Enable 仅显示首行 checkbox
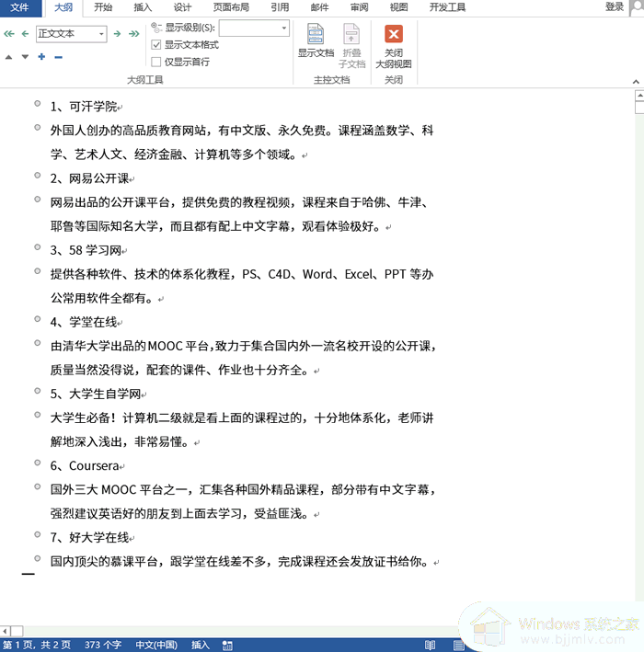 156,62
